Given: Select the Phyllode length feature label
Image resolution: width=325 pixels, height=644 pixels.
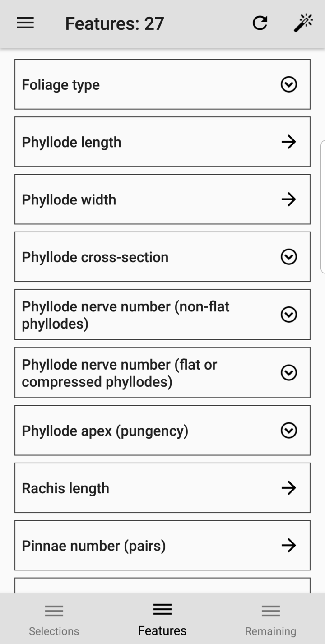Looking at the screenshot, I should click(x=71, y=142).
